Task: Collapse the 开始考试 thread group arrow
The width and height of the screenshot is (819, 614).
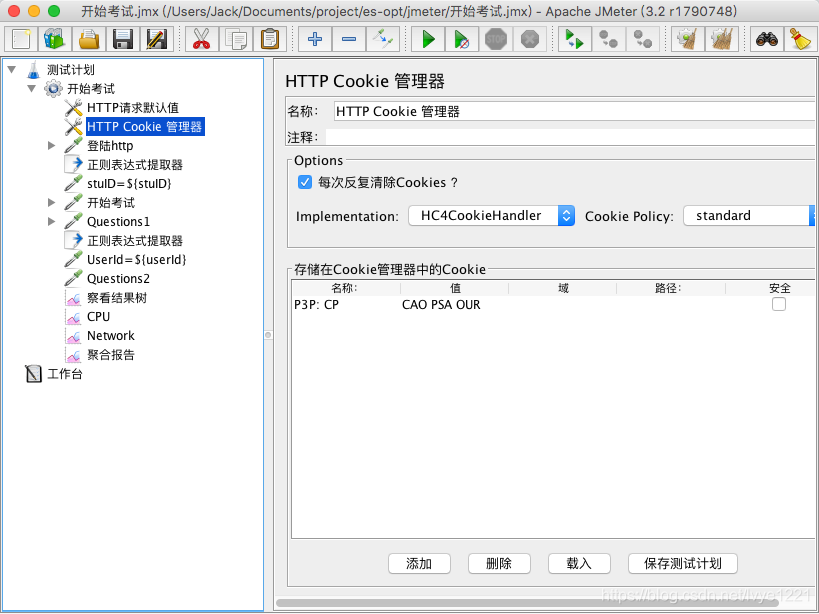Action: 32,88
